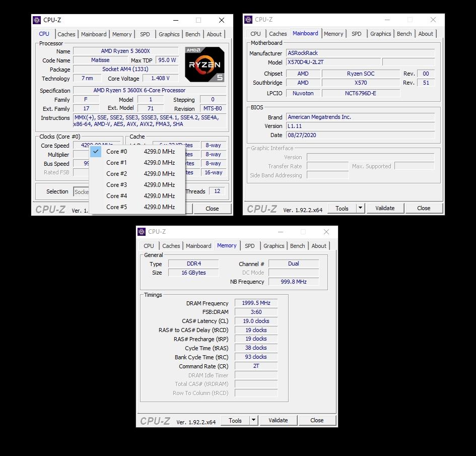Click the Bank Cycle Time value 93 clocks
Viewport: 476px width, 456px height.
[x=256, y=357]
